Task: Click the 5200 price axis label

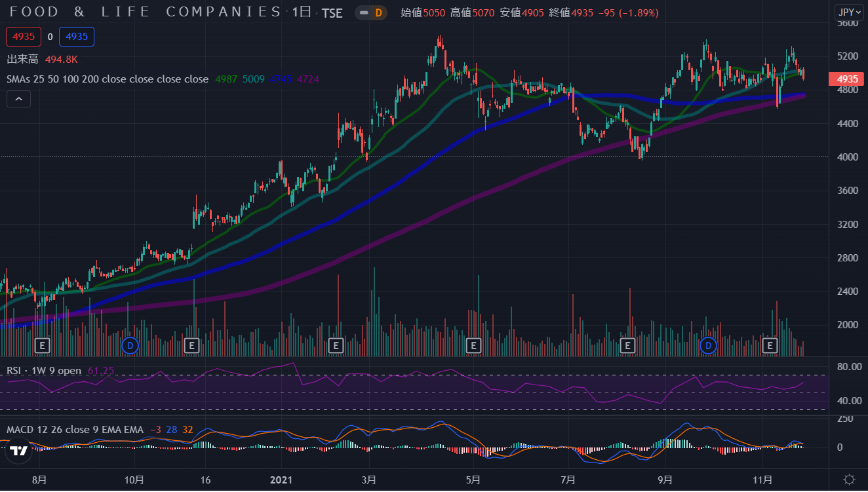Action: click(848, 56)
